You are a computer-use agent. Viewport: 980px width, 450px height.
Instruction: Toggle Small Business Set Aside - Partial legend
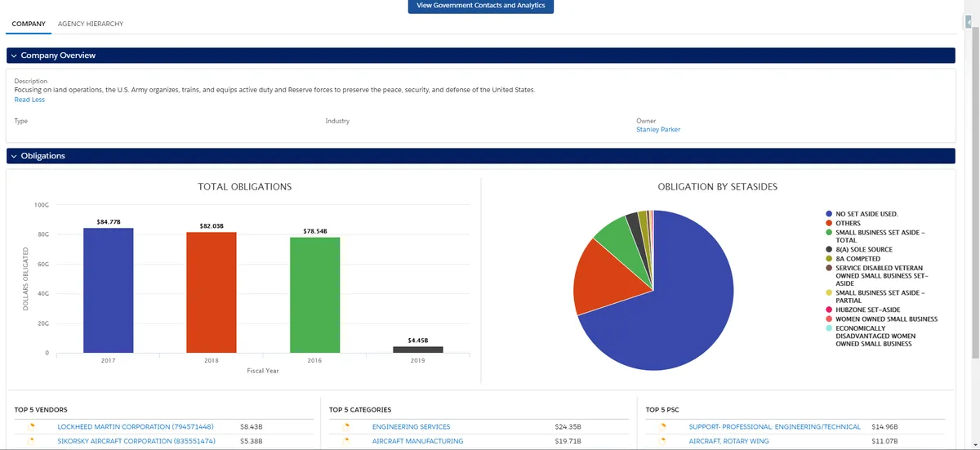pyautogui.click(x=875, y=296)
